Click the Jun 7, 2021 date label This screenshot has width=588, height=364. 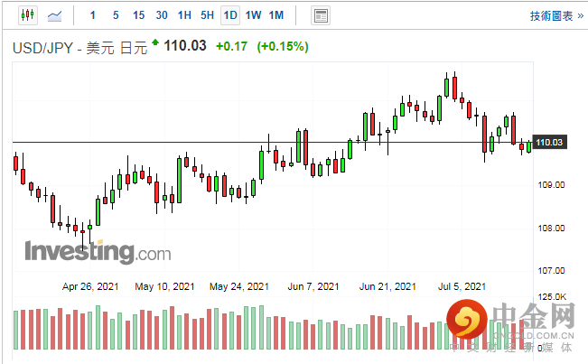click(x=313, y=287)
